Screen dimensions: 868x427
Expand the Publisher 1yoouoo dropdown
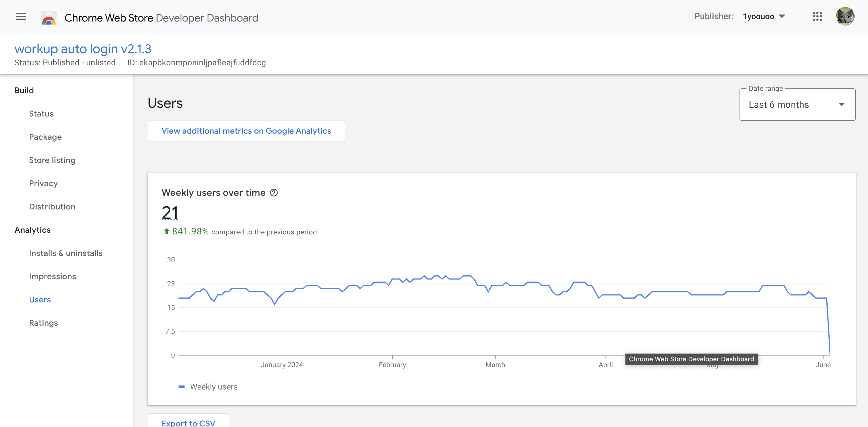[764, 17]
